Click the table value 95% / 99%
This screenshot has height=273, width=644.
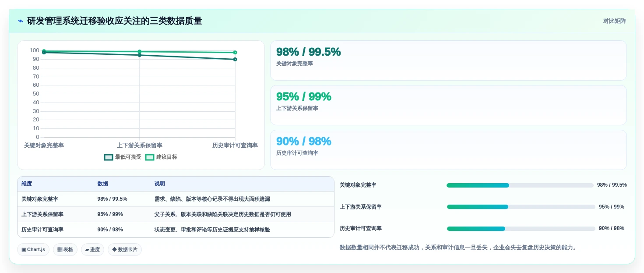pos(110,214)
